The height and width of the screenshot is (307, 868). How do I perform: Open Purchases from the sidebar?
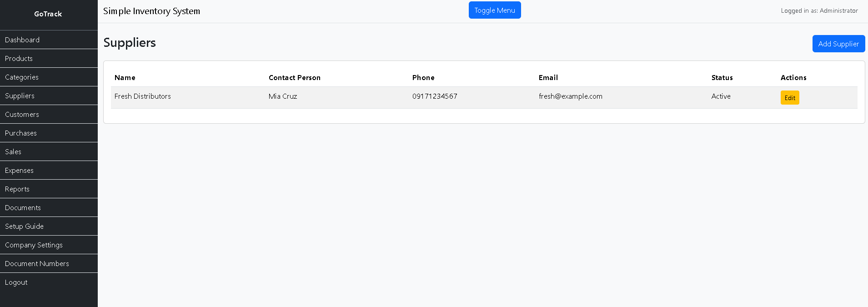(21, 133)
